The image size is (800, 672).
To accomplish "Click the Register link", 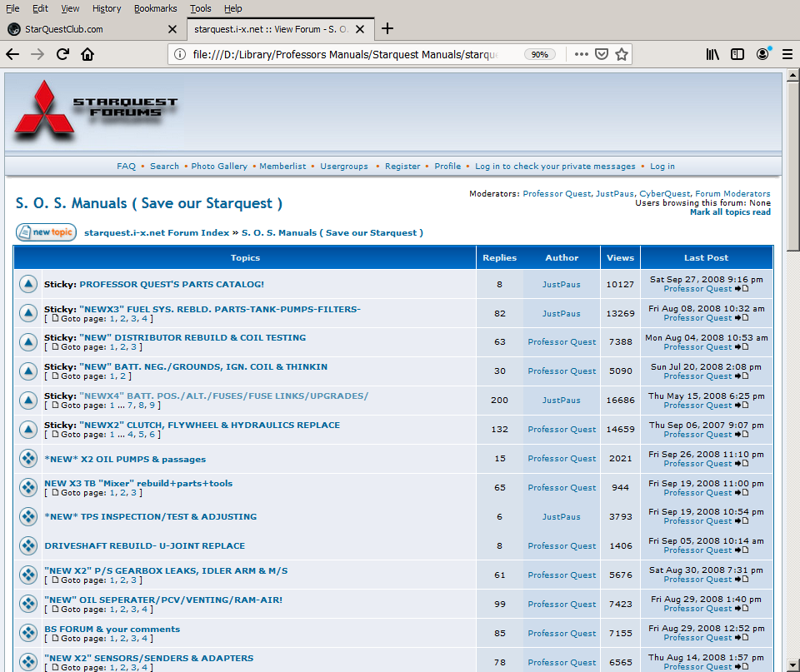I will (x=402, y=167).
